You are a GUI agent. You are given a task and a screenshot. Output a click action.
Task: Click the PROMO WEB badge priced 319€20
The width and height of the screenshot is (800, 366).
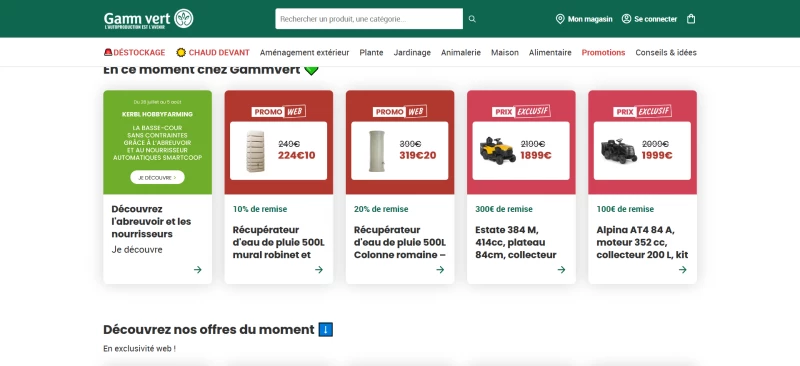400,111
